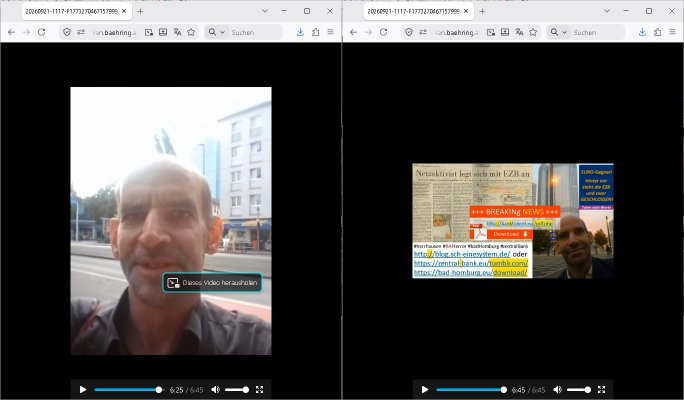Viewport: 684px width, 400px height.
Task: Click 'Dieses Video herausholen' picture-in-picture button
Action: click(x=212, y=283)
